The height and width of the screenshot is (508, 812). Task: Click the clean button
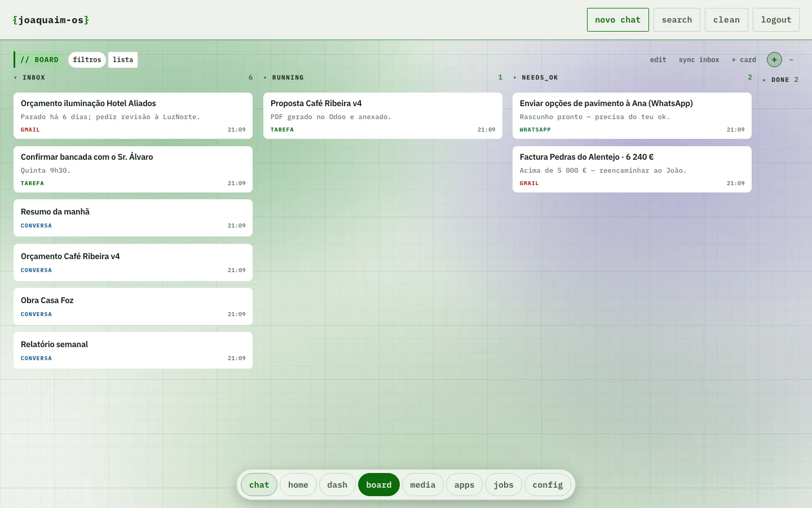click(x=726, y=20)
